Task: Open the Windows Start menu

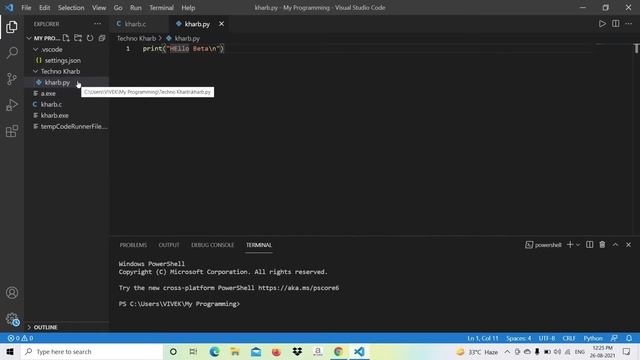Action: (10, 351)
